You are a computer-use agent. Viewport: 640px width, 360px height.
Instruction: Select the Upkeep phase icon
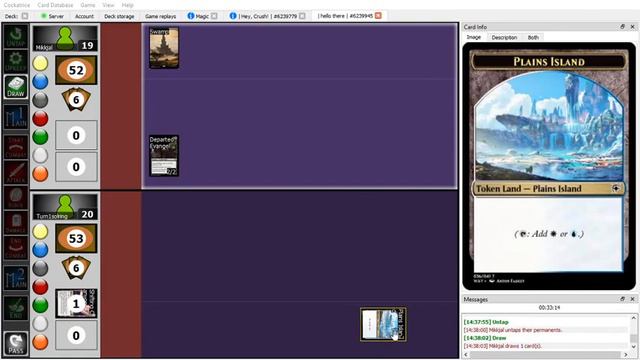click(x=16, y=61)
